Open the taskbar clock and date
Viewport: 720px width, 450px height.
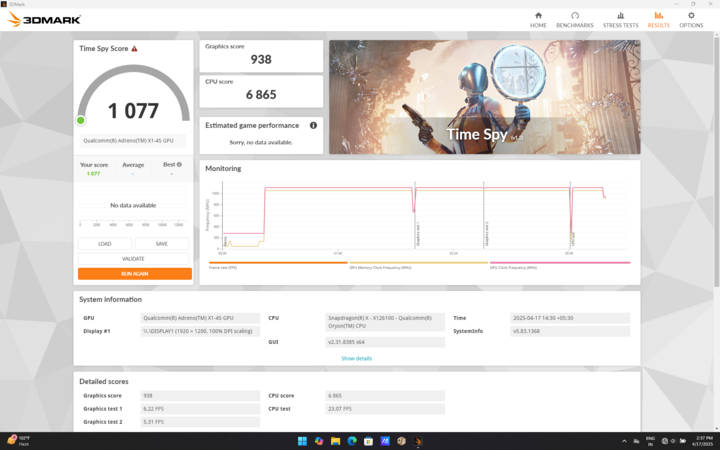tap(704, 441)
